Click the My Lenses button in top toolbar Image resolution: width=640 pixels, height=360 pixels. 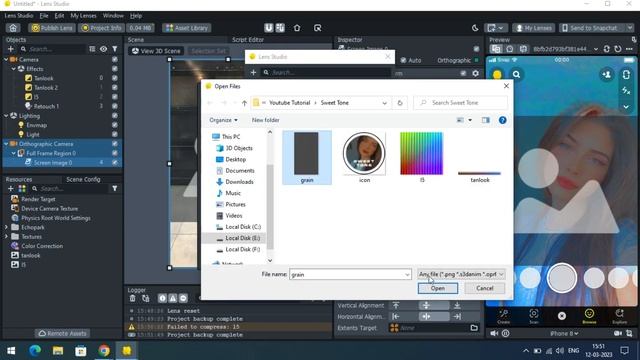click(533, 28)
